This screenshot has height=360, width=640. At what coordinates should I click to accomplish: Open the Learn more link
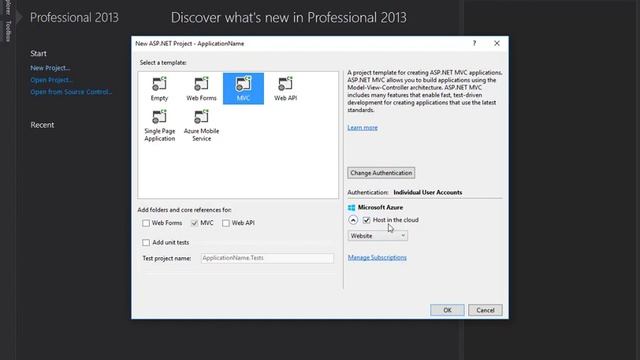[362, 128]
